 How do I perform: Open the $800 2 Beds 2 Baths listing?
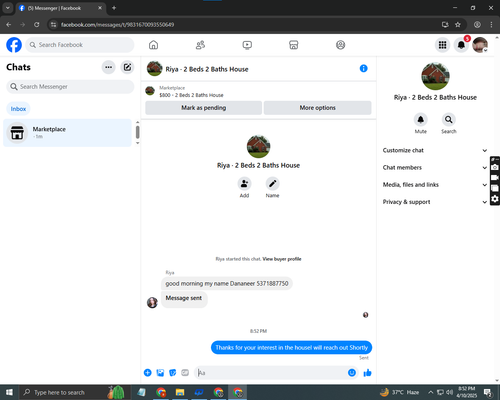pyautogui.click(x=191, y=95)
